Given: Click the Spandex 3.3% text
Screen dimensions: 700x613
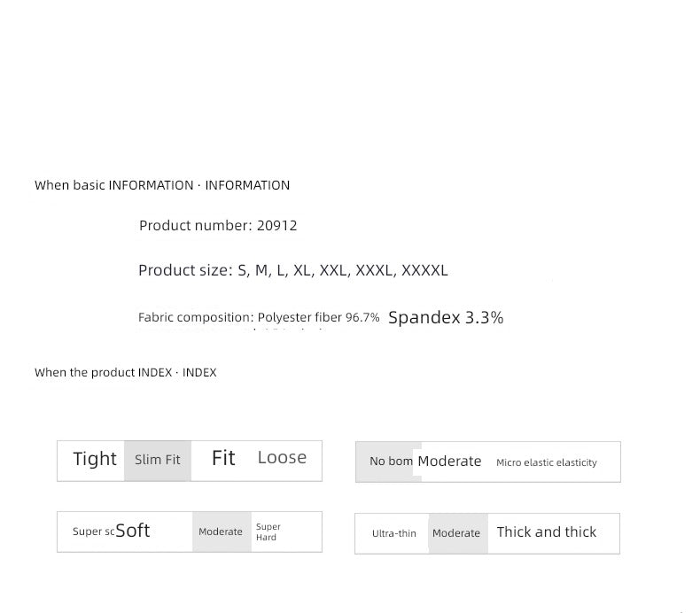Looking at the screenshot, I should pos(446,318).
